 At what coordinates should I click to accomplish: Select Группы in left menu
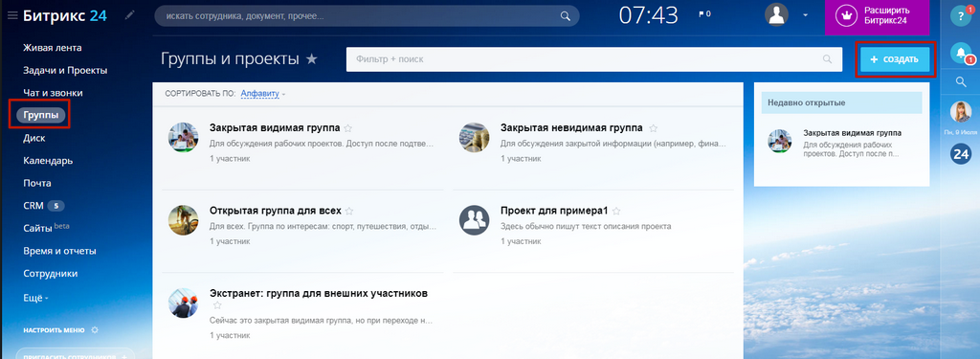[x=40, y=116]
